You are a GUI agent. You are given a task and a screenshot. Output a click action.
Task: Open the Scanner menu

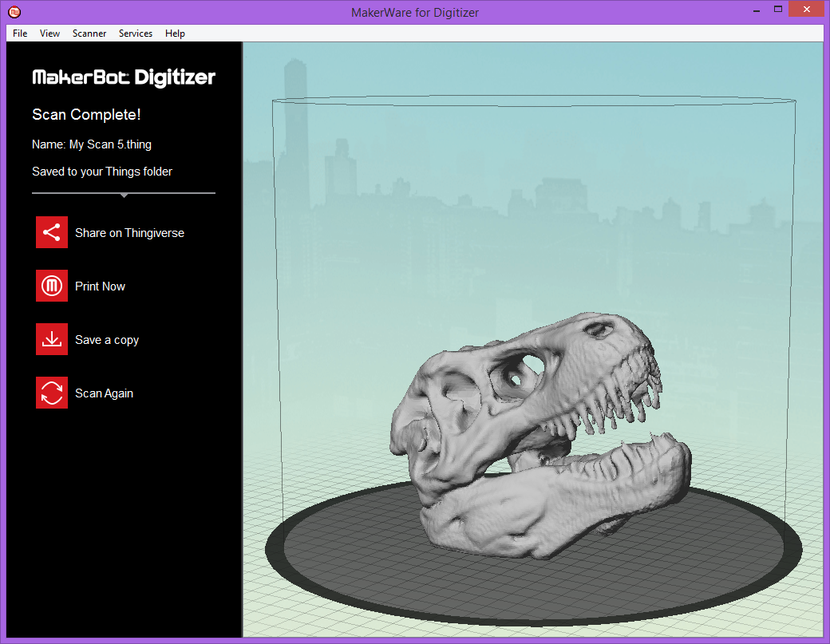(x=89, y=34)
